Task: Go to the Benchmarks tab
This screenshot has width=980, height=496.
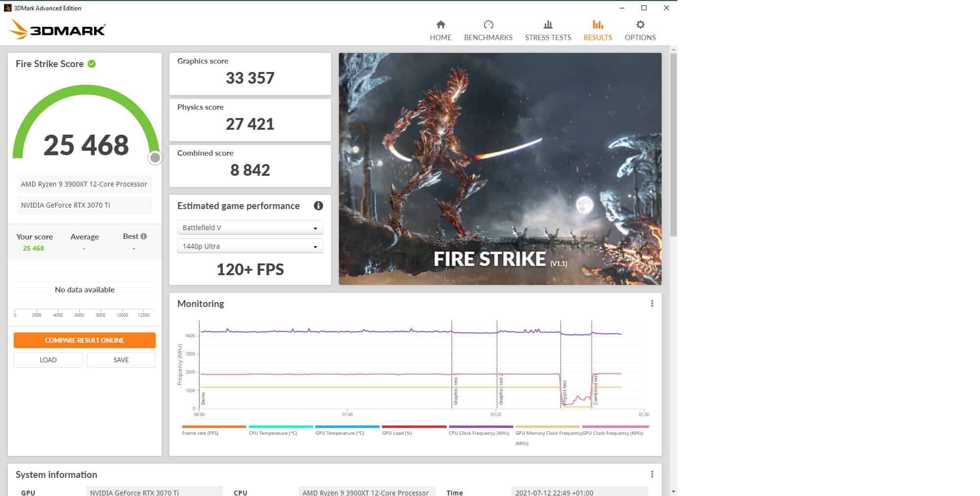Action: coord(488,30)
